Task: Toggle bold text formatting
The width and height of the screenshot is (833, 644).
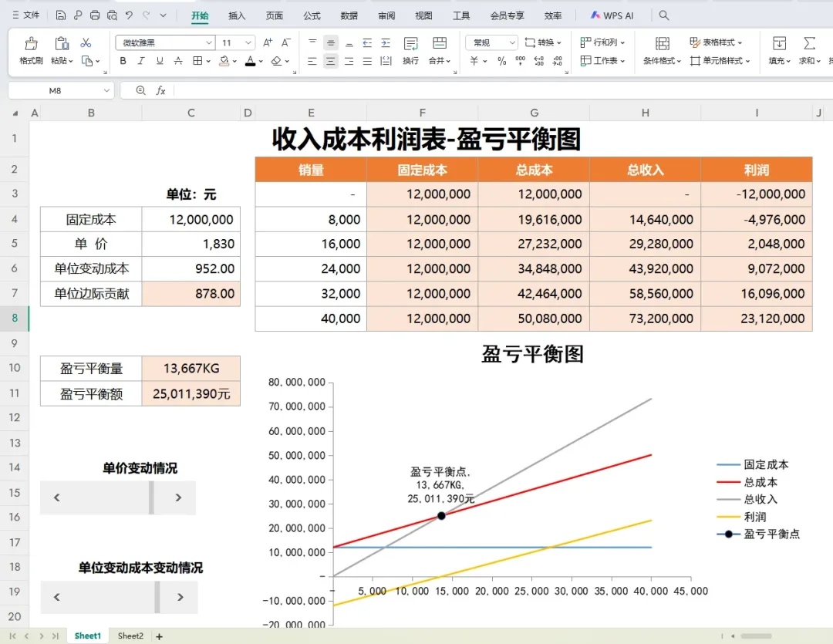Action: click(123, 61)
